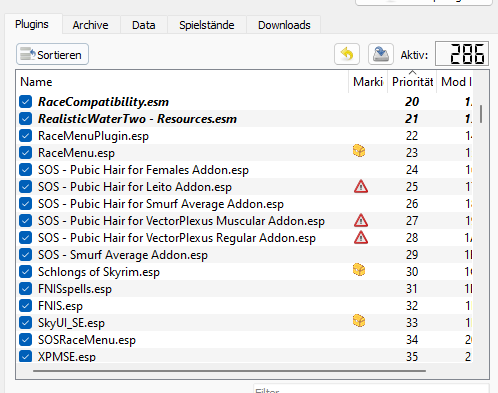Open the Downloads tab
This screenshot has height=393, width=498.
click(284, 25)
